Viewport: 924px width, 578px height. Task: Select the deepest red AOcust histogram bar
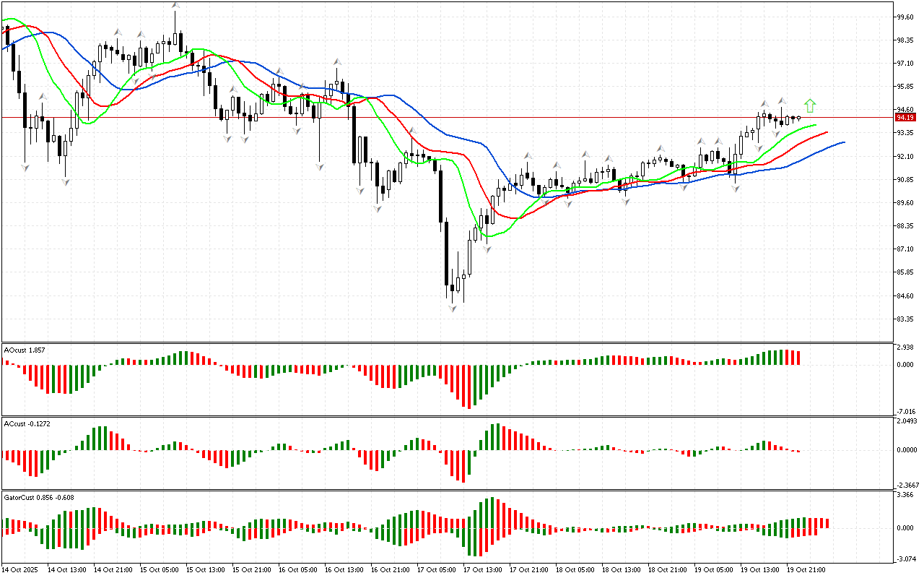[468, 387]
